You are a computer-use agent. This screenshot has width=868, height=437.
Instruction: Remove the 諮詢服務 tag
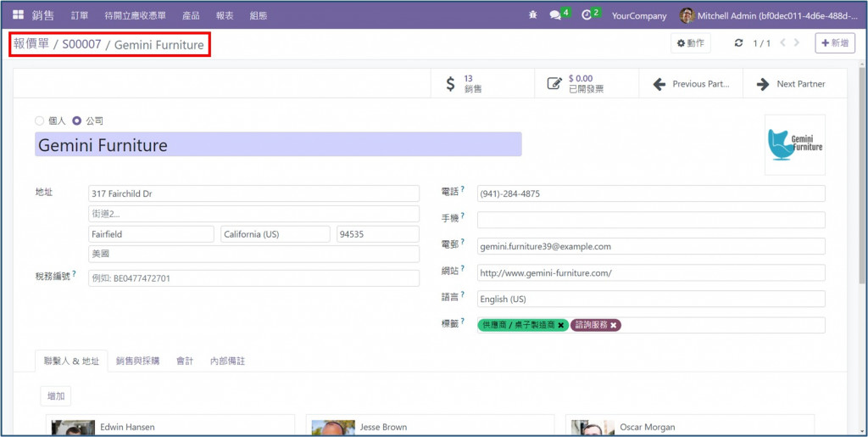[614, 325]
